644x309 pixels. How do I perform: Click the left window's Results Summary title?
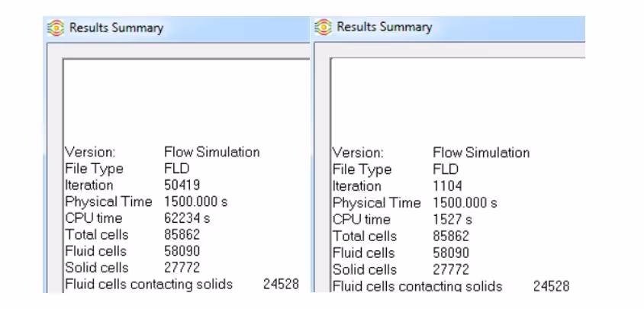pos(116,28)
